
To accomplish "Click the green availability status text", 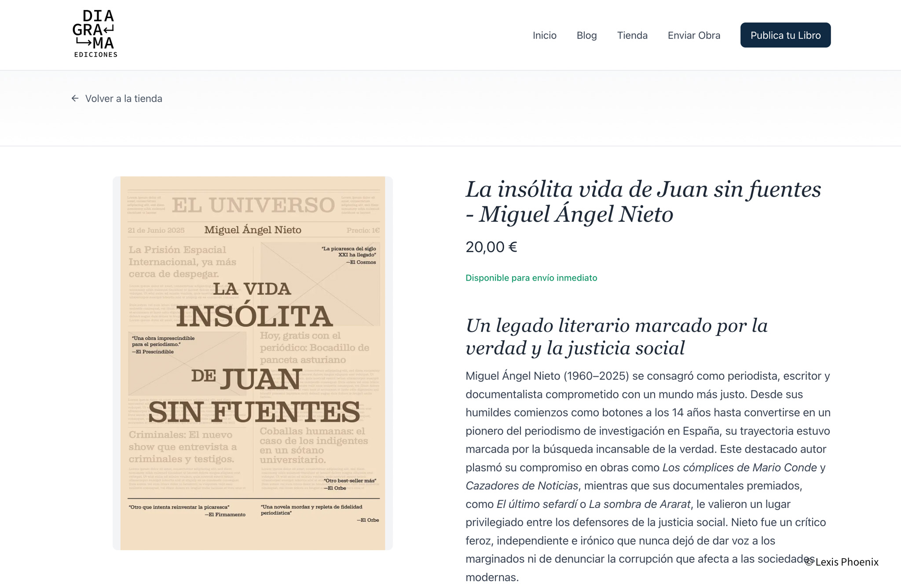I will pos(531,278).
